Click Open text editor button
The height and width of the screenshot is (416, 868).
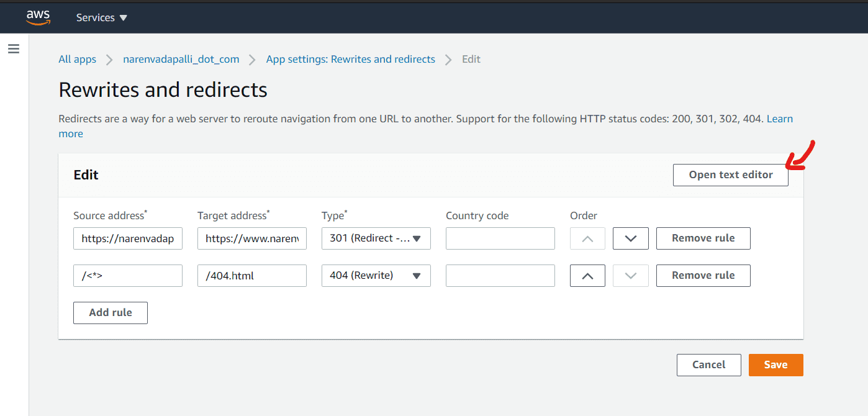click(731, 175)
